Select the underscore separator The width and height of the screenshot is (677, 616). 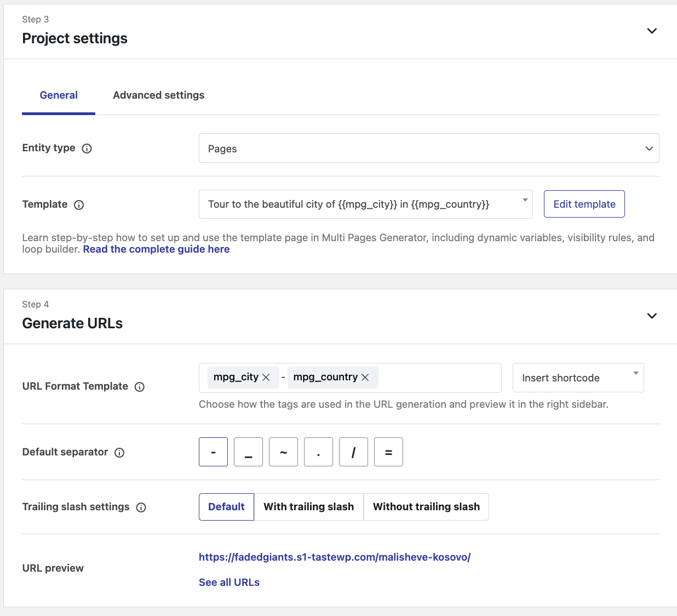[x=248, y=452]
